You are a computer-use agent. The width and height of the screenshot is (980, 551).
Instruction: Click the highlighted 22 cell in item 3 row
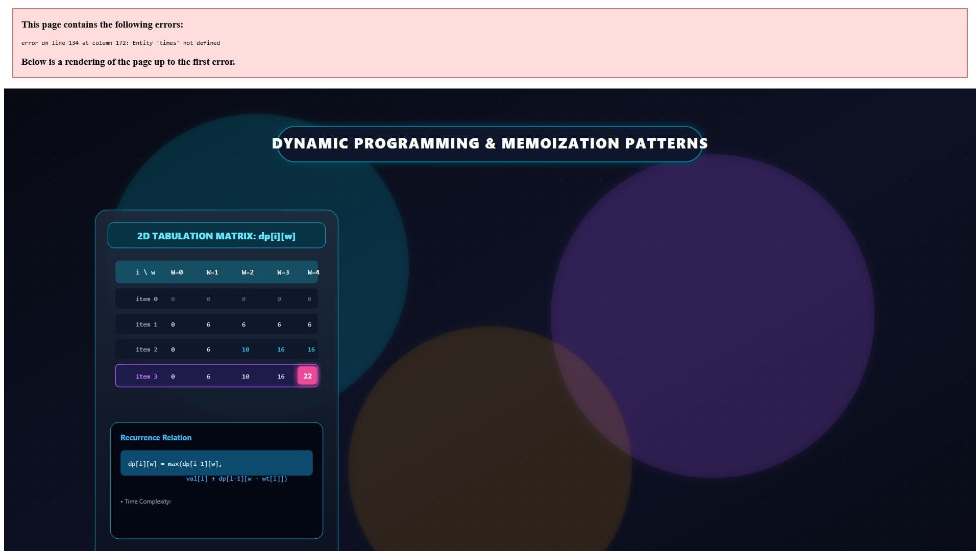click(x=307, y=376)
